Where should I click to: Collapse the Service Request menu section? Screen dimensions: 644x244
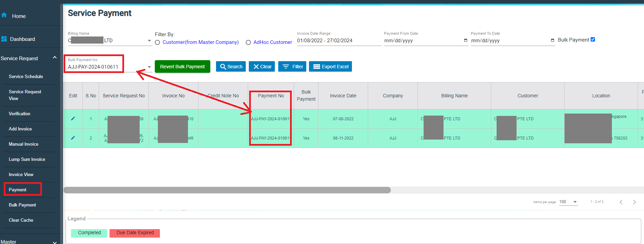coord(54,58)
